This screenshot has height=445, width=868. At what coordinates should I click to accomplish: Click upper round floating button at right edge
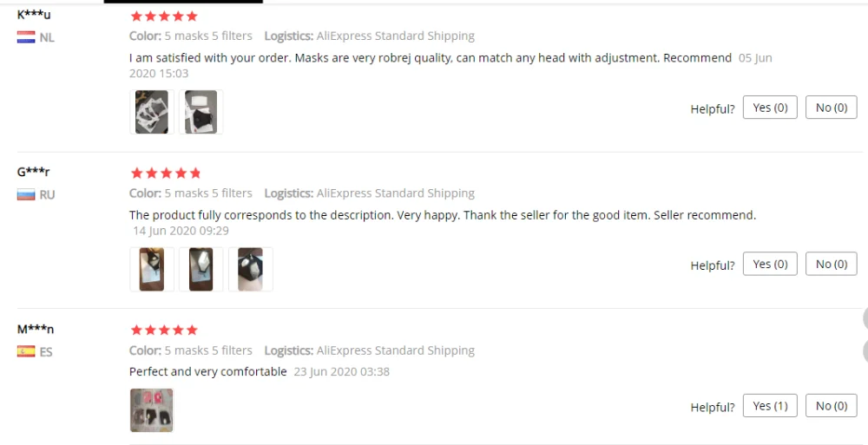point(866,319)
